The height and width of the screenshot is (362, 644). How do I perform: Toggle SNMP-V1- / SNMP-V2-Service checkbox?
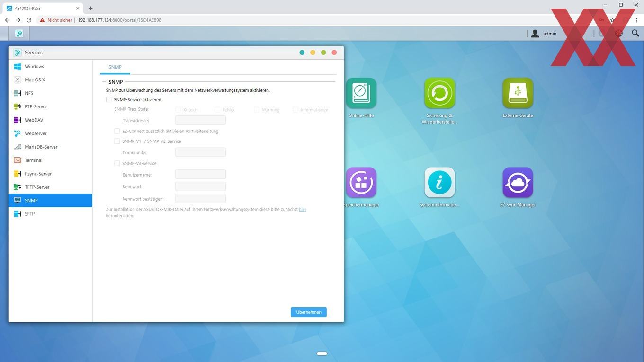(x=117, y=141)
